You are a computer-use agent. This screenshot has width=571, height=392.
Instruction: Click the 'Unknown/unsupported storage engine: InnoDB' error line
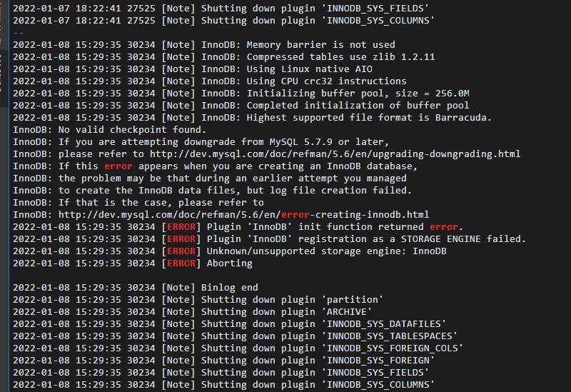click(x=230, y=251)
